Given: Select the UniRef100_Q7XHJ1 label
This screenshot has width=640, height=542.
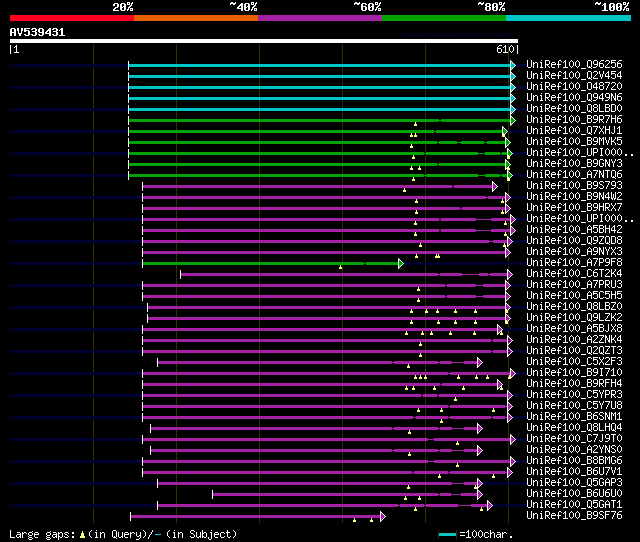Looking at the screenshot, I should click(574, 130).
